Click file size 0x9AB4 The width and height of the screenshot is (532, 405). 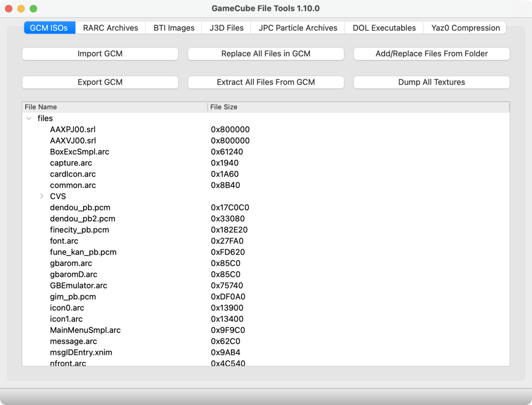(225, 353)
